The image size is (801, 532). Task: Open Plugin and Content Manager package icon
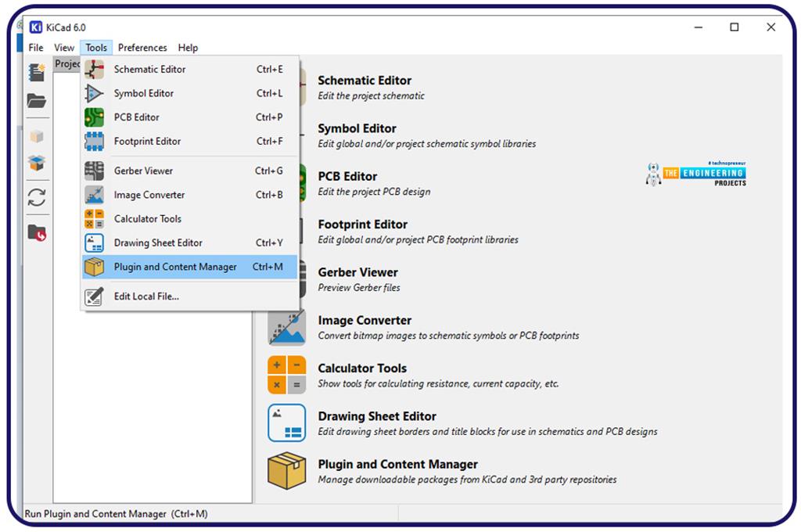286,470
